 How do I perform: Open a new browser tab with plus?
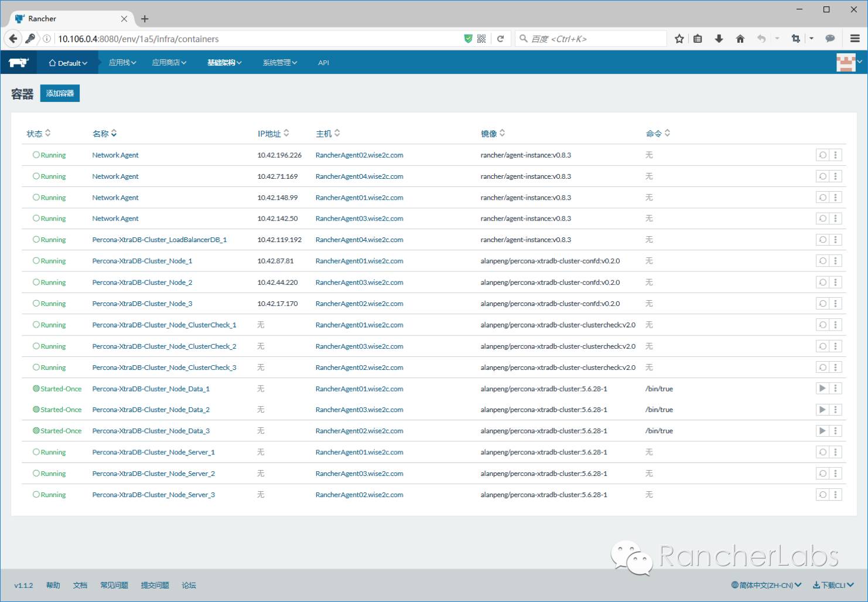tap(145, 19)
